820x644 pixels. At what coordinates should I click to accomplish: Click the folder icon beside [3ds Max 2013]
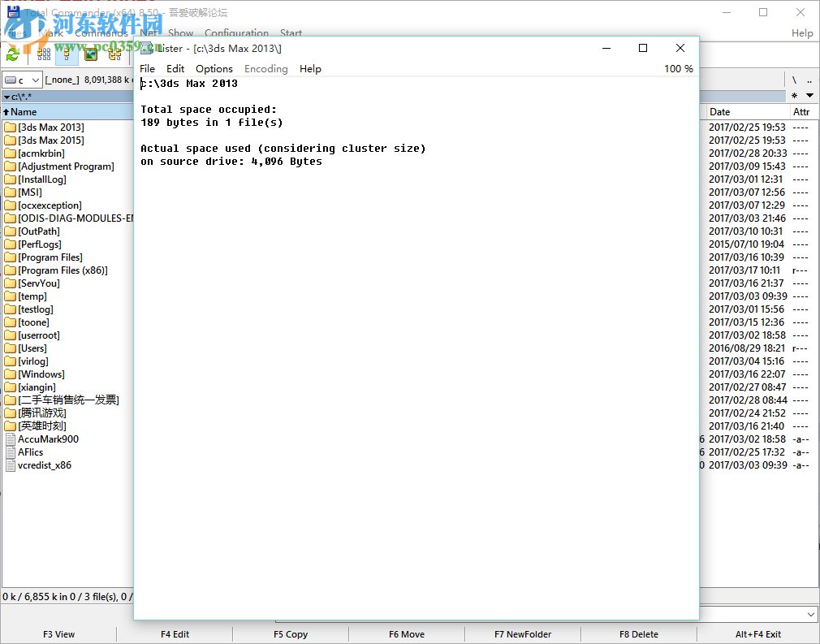[x=10, y=128]
